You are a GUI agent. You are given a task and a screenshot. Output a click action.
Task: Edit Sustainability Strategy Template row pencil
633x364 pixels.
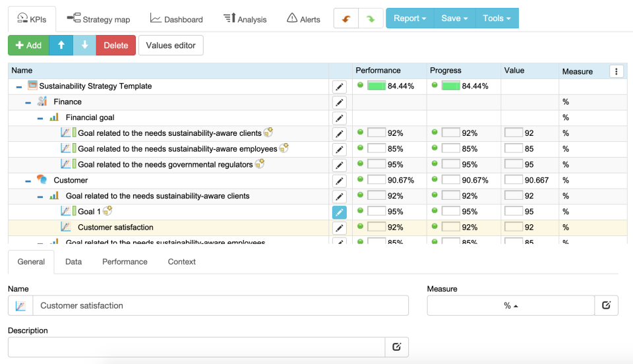tap(340, 87)
